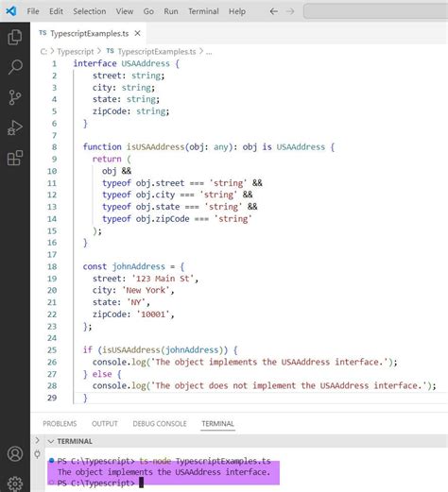Click the terminal plug icon

click(x=37, y=454)
